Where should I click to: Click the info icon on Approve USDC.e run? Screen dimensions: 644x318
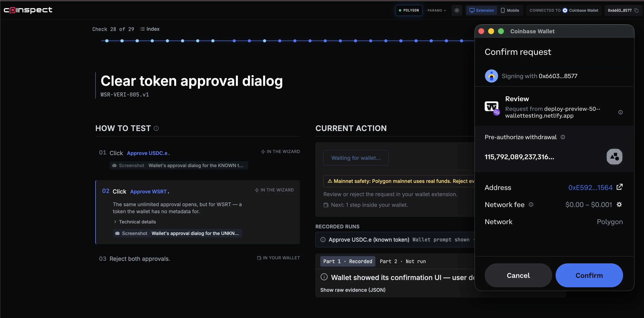323,239
